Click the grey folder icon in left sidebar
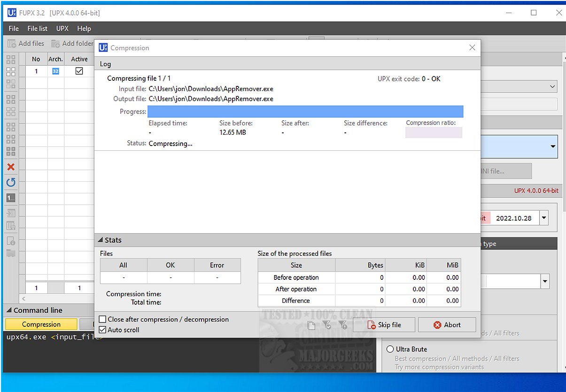The width and height of the screenshot is (566, 392). [11, 254]
